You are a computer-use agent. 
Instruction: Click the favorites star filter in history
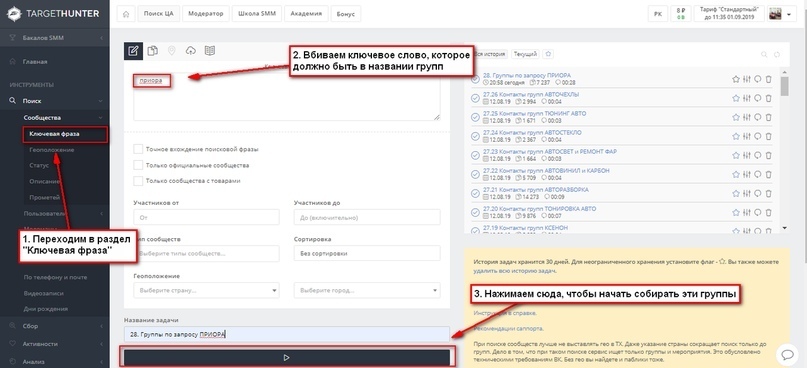point(549,54)
